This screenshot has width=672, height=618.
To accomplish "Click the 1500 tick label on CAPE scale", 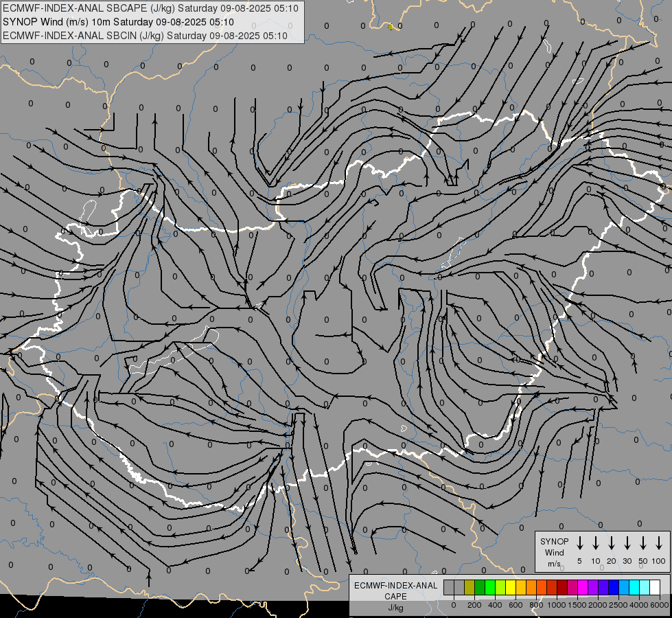I will [577, 605].
